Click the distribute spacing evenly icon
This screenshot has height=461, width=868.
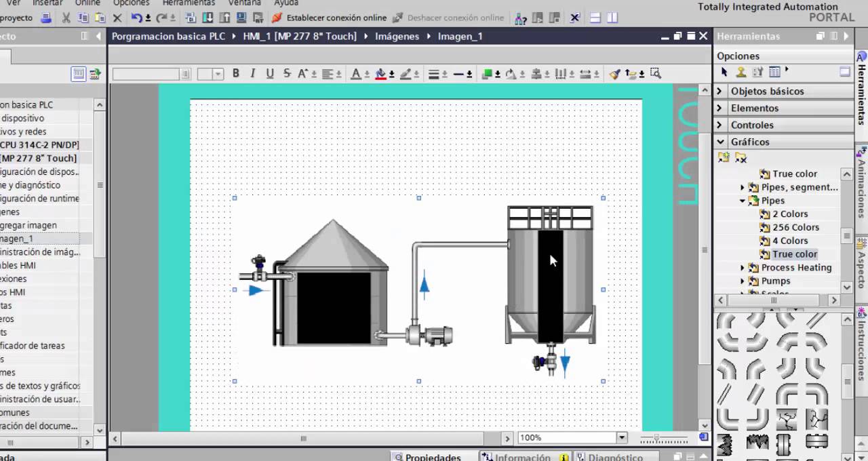(x=560, y=74)
